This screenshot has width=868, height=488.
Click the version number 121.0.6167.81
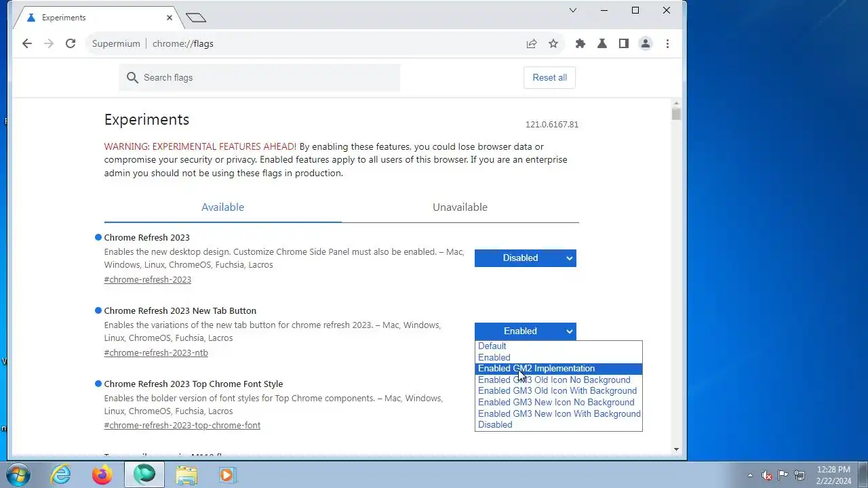[551, 125]
